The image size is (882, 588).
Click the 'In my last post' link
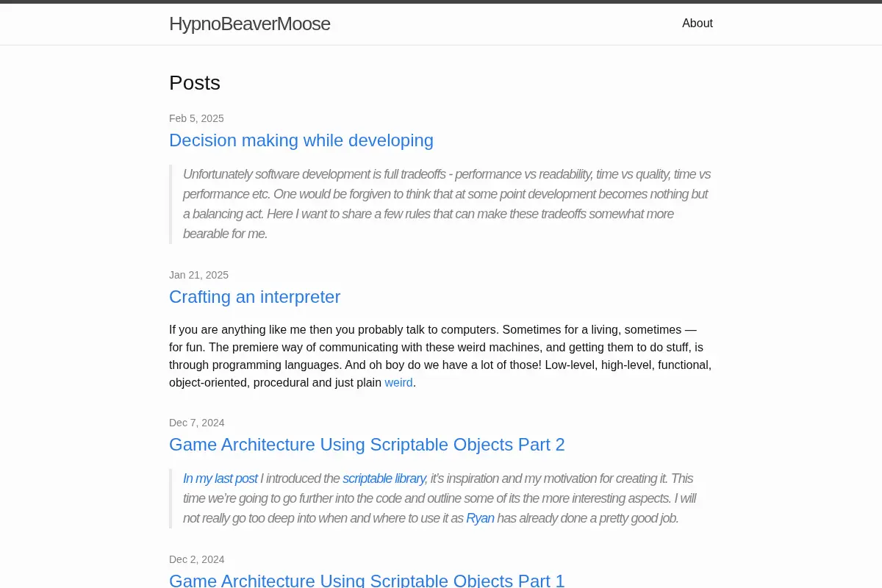[x=220, y=478]
